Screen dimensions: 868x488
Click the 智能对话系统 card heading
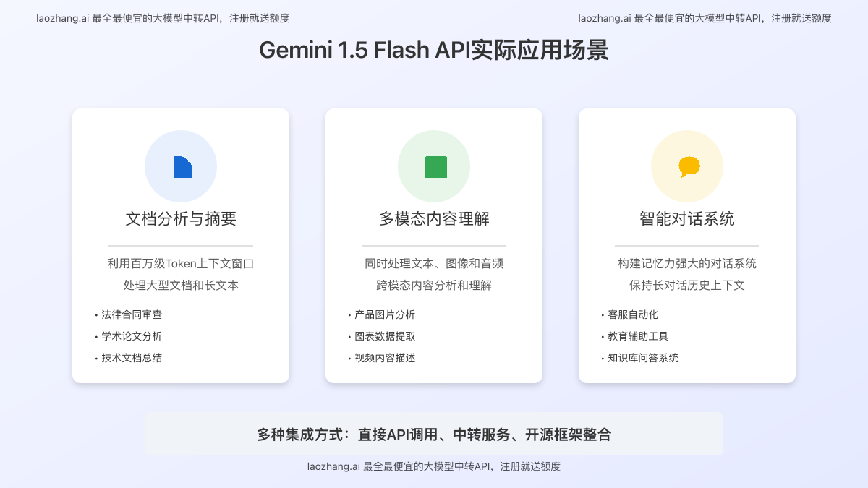click(x=687, y=219)
